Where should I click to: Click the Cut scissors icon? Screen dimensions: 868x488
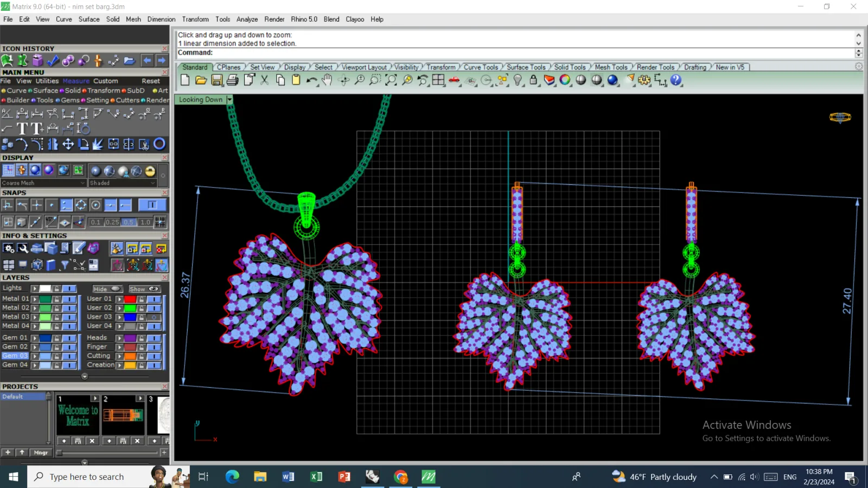tap(265, 80)
